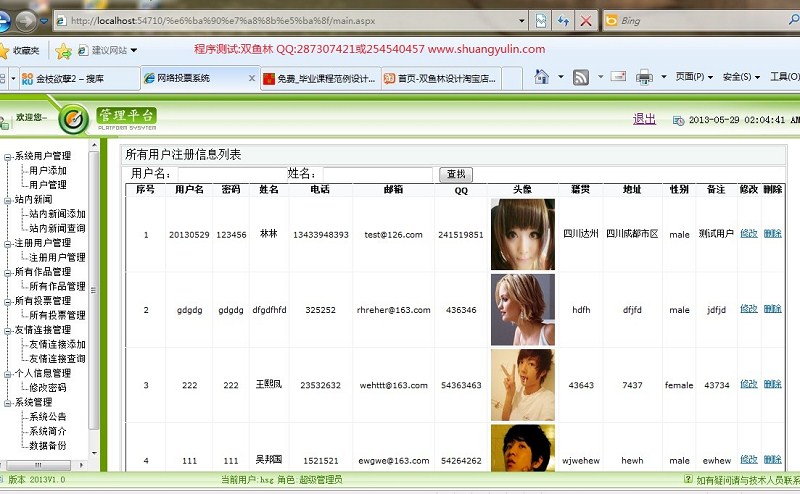
Task: Click the help question mark icon in footer
Action: click(688, 479)
